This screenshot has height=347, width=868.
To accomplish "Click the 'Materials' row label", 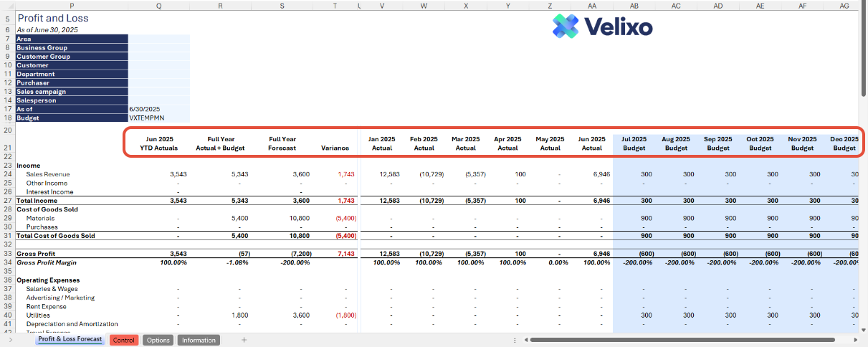I will tap(40, 218).
